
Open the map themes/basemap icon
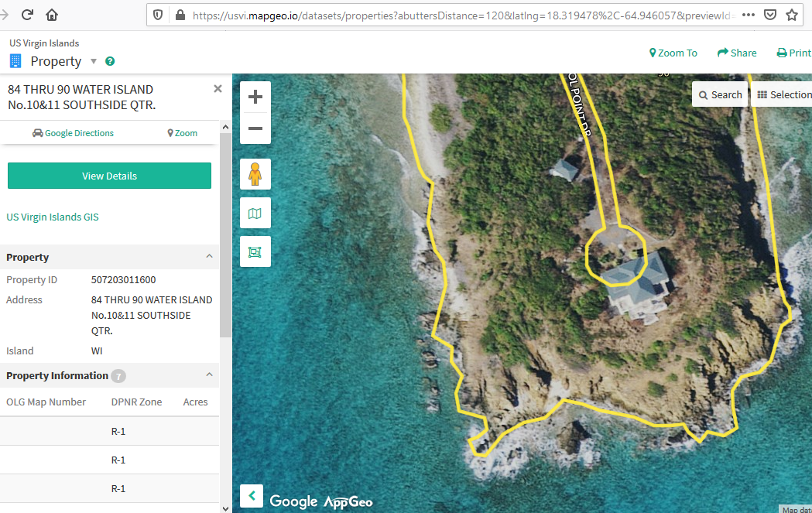255,213
